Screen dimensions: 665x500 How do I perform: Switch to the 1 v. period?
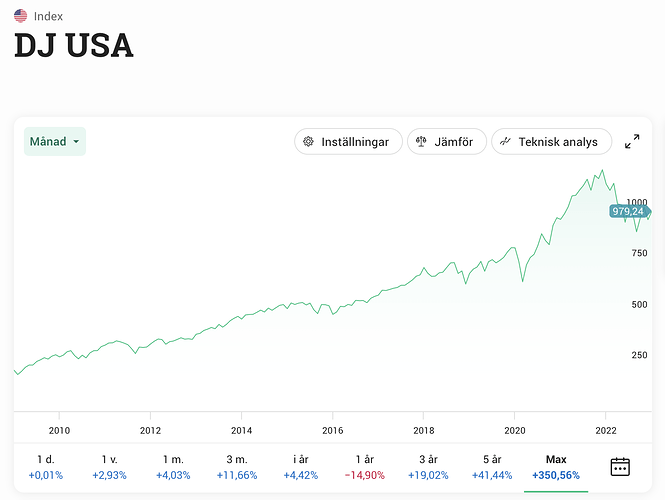click(x=109, y=467)
